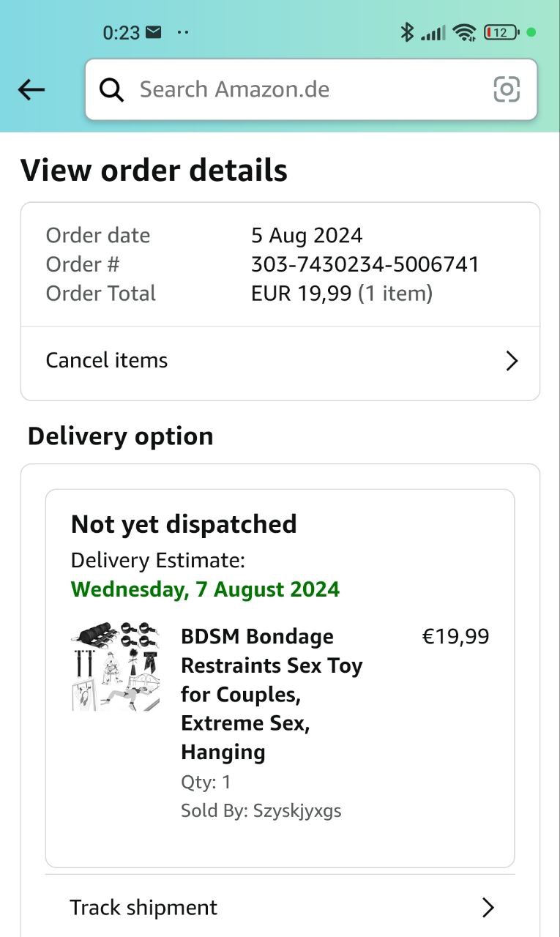Open the camera scan icon
560x937 pixels.
coord(507,89)
